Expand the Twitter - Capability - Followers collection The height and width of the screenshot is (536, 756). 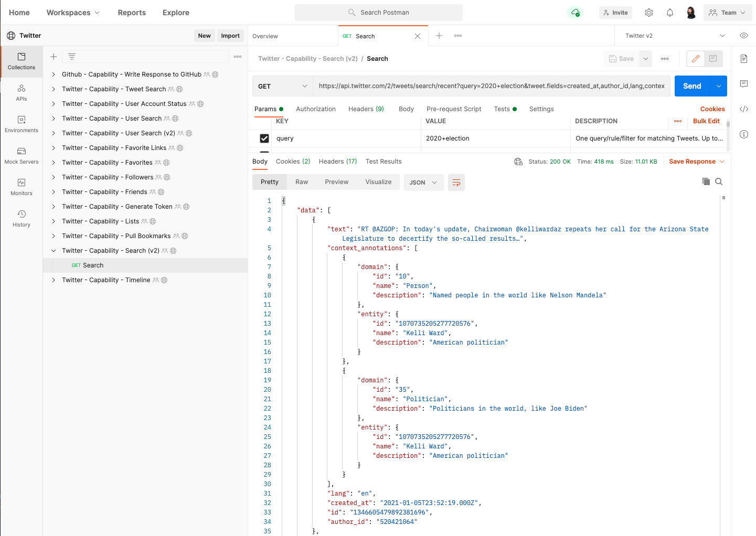54,177
